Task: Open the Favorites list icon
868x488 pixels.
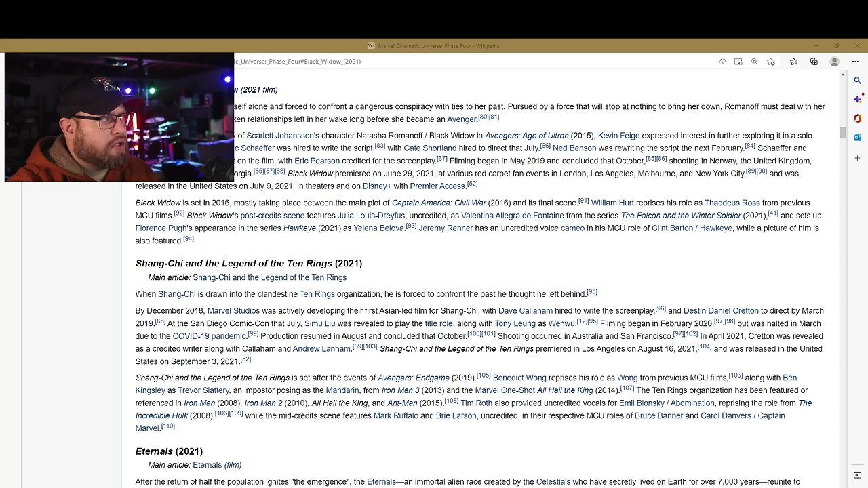Action: (x=794, y=62)
